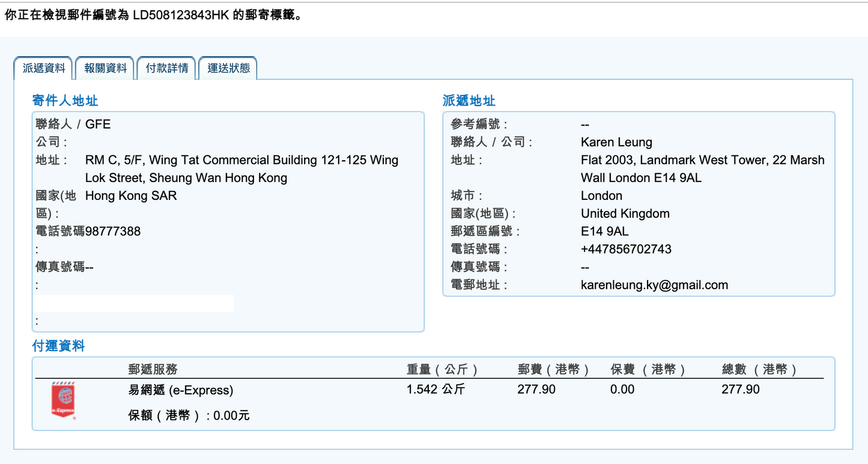Click sender phone number 98777388
Viewport: 868px width, 464px height.
pyautogui.click(x=113, y=231)
